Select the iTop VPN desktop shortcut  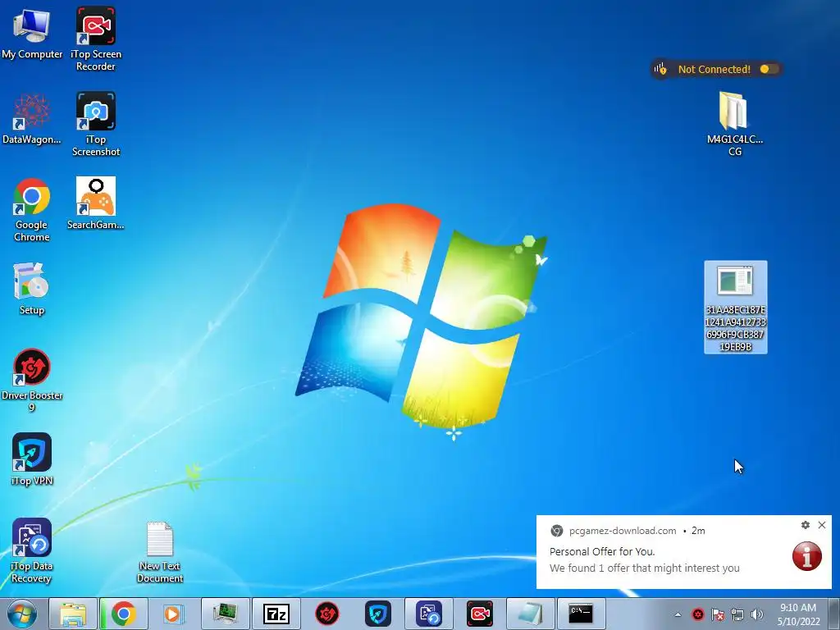32,459
